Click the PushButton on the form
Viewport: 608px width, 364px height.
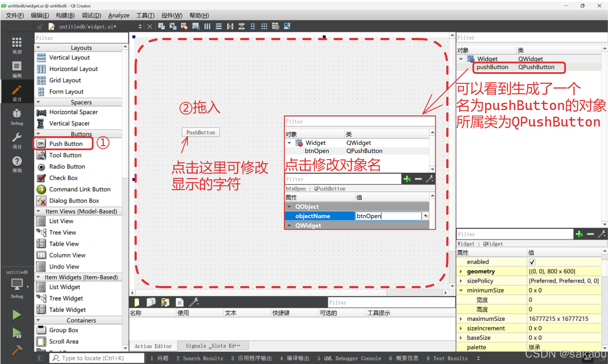click(x=201, y=133)
